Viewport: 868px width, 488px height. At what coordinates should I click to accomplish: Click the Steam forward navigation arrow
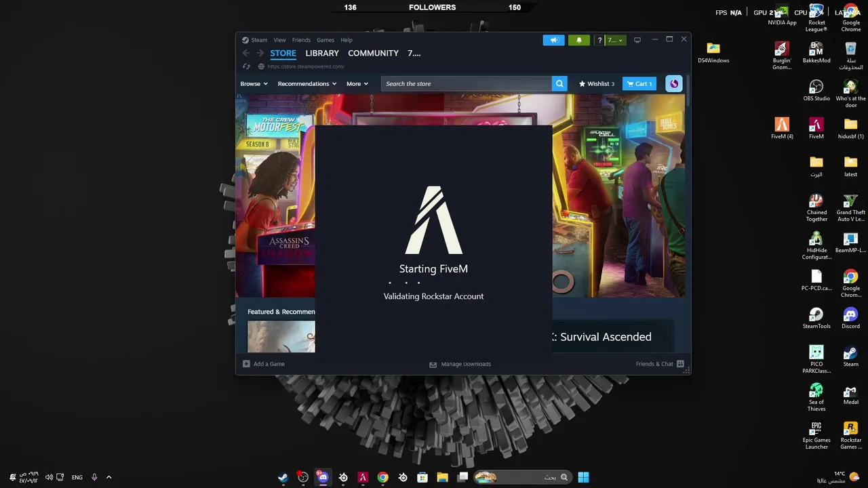pos(260,53)
